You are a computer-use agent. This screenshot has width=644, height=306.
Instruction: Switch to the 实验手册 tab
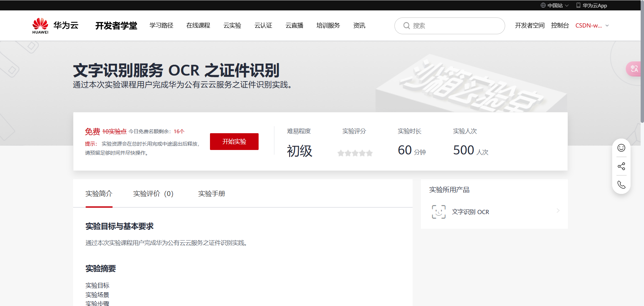tap(211, 194)
